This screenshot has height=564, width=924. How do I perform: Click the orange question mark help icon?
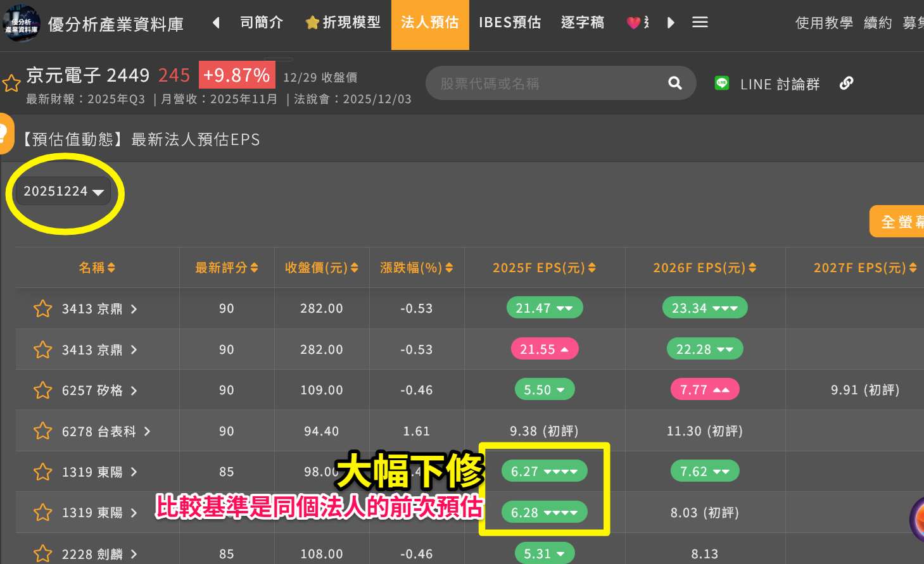tap(4, 134)
